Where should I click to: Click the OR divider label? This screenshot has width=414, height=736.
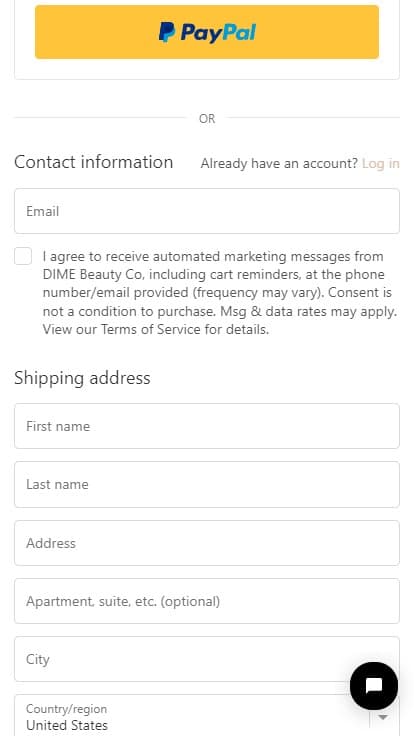[x=207, y=119]
